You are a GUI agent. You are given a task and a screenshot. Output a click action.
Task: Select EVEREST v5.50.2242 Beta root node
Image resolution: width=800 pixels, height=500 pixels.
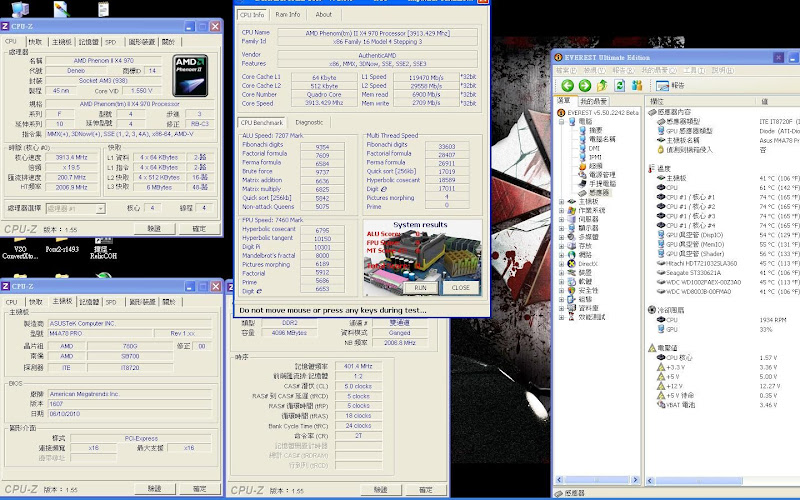pyautogui.click(x=598, y=113)
